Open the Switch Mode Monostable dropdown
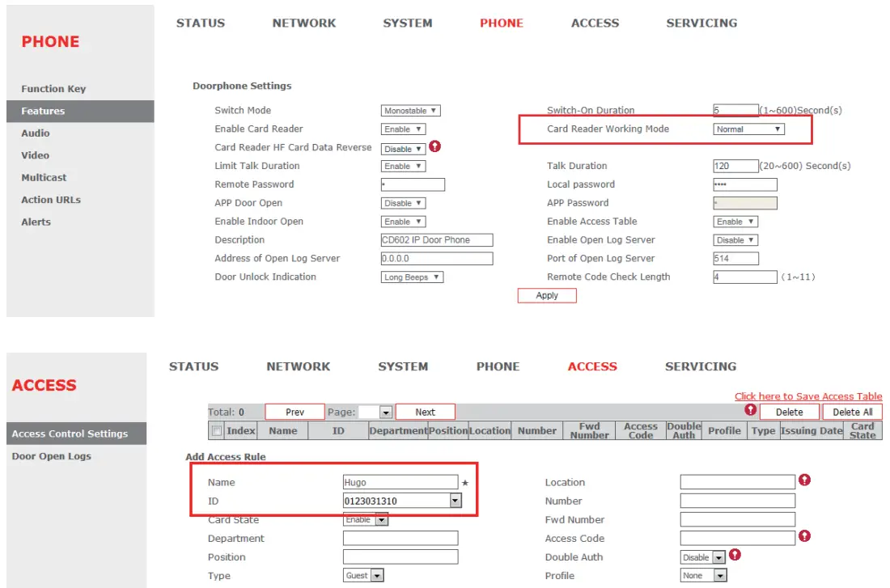Image resolution: width=890 pixels, height=588 pixels. [x=410, y=111]
